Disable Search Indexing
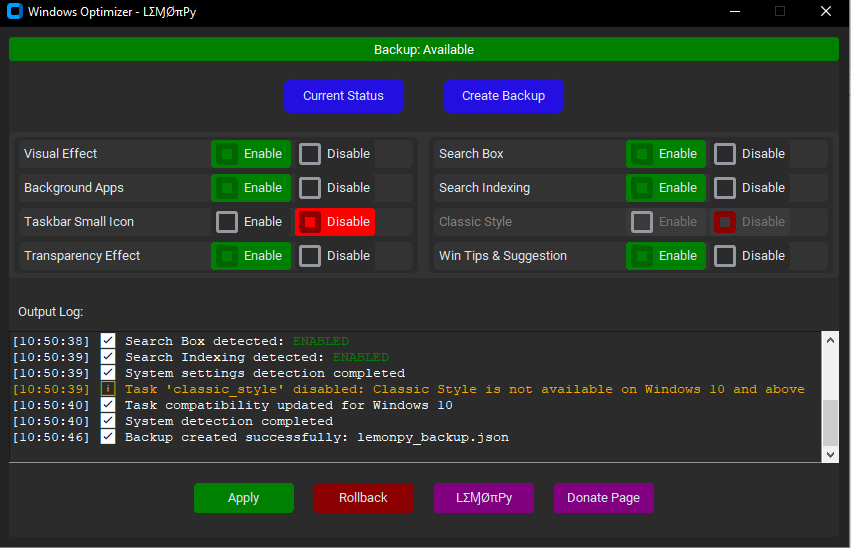Screen dimensions: 851x548 (751, 188)
